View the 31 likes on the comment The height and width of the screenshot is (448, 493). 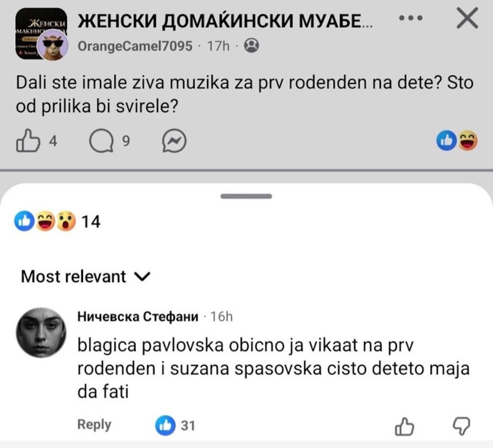(175, 425)
